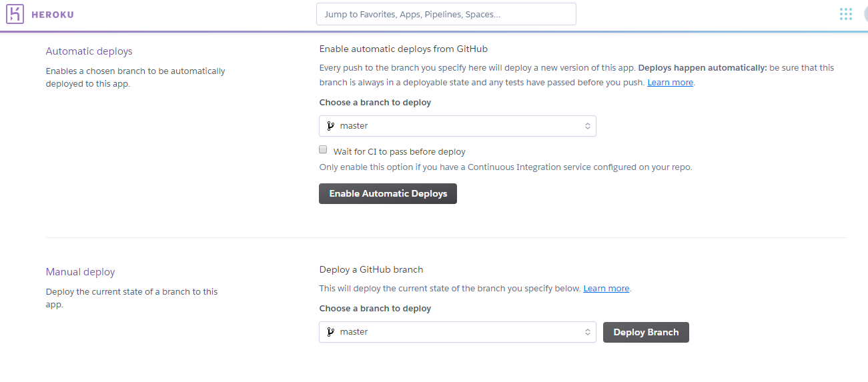Click the 'Wait for CI to pass before deploy' label
This screenshot has width=868, height=382.
[x=399, y=152]
